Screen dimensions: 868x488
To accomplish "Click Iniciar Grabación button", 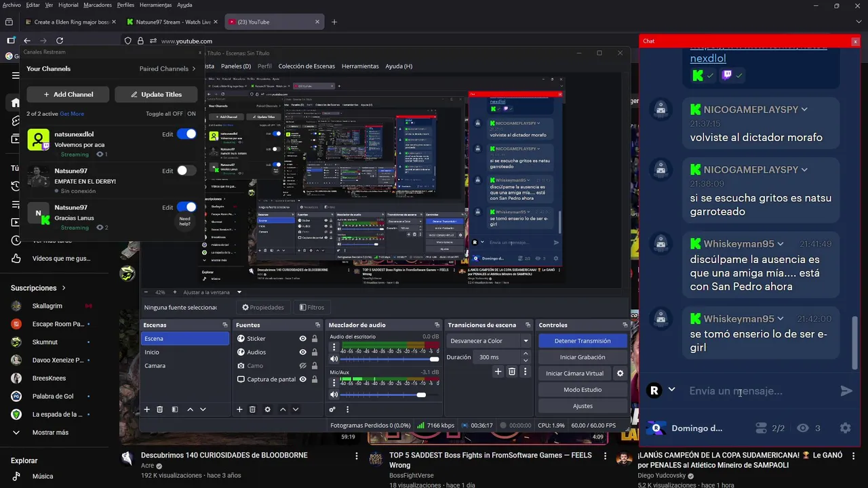I will pyautogui.click(x=583, y=357).
